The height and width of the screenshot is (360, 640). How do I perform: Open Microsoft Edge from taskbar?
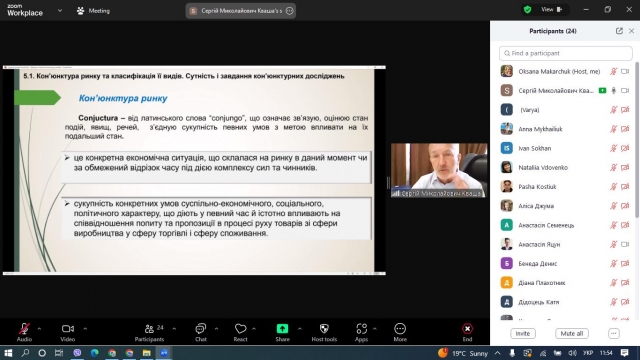[x=94, y=353]
